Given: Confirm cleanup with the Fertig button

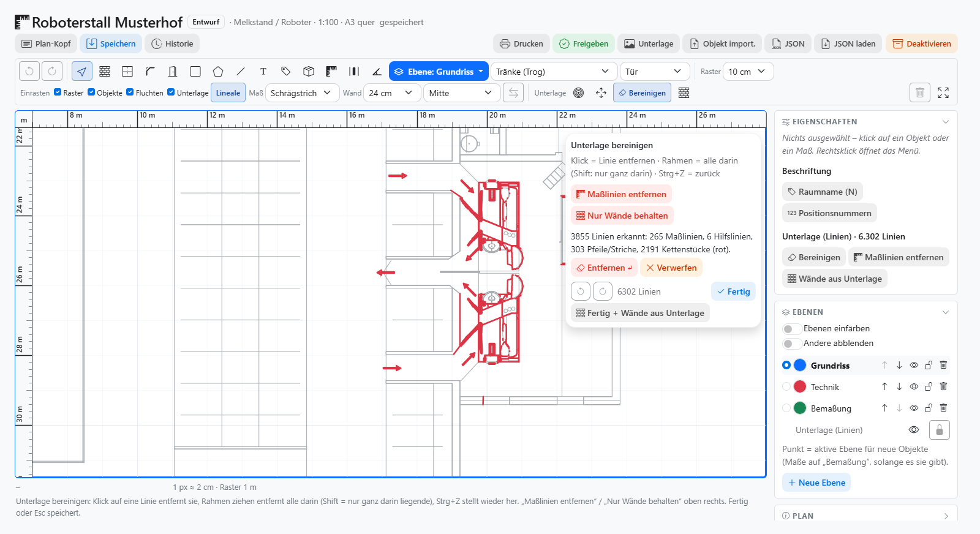Looking at the screenshot, I should [x=733, y=291].
